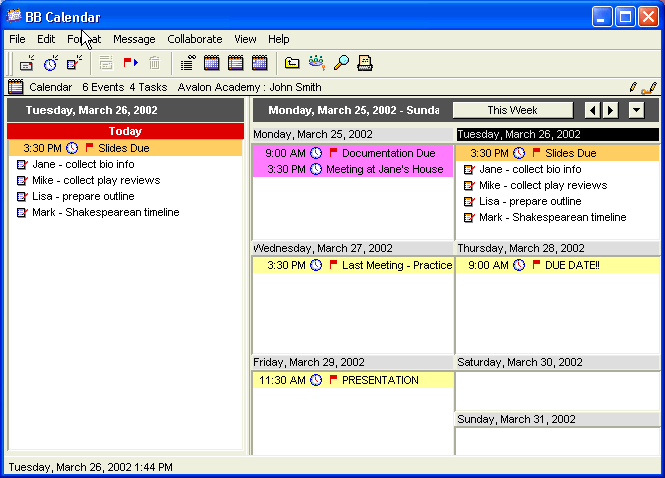Image resolution: width=665 pixels, height=478 pixels.
Task: Open the view options dropdown arrow
Action: (636, 110)
